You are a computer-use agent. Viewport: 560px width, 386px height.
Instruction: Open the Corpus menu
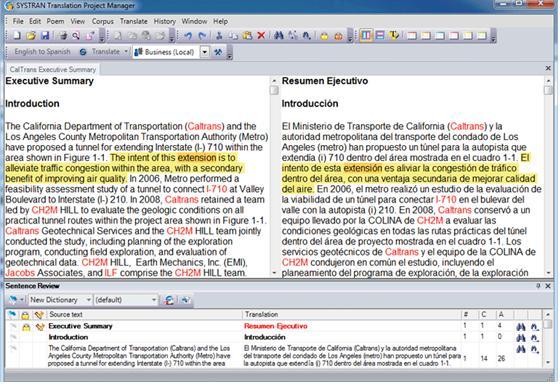(102, 21)
